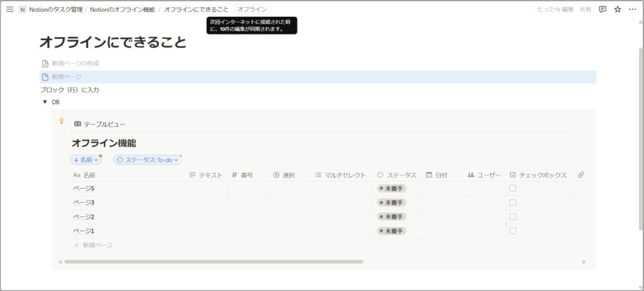Click the 番号 column header

pyautogui.click(x=248, y=175)
